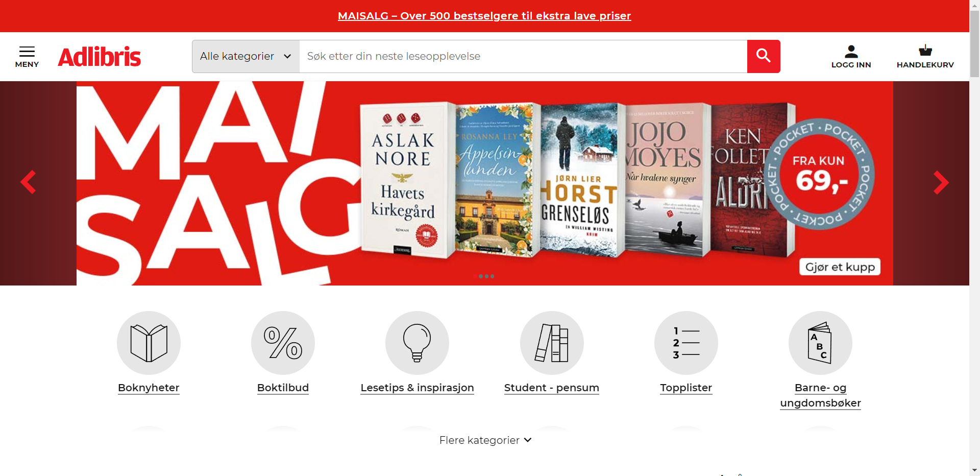Screen dimensions: 980x476
Task: Click the Topplister numbered list icon
Action: (x=686, y=343)
